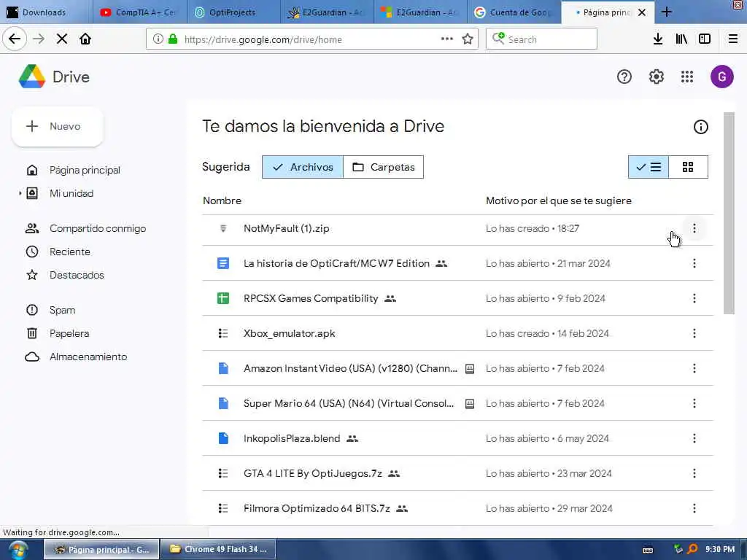Open the Nuevo creation menu
This screenshot has height=560, width=747.
(57, 127)
